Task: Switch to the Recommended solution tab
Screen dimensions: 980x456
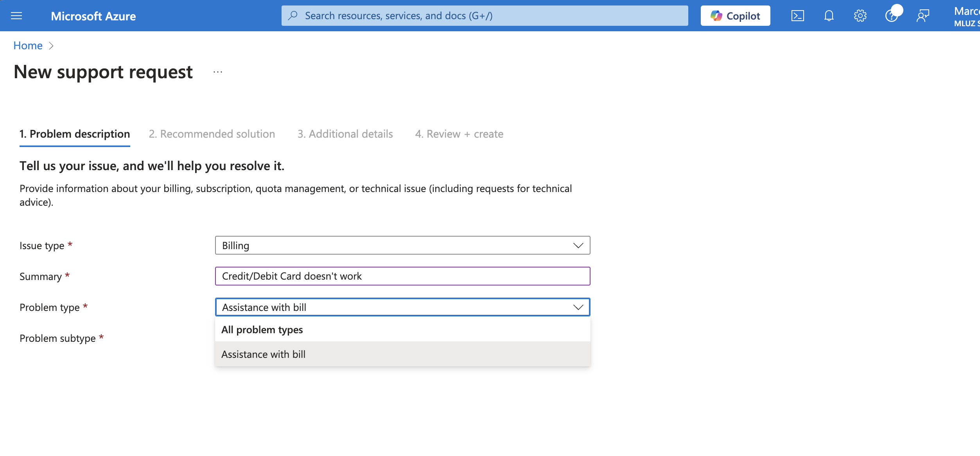Action: 212,134
